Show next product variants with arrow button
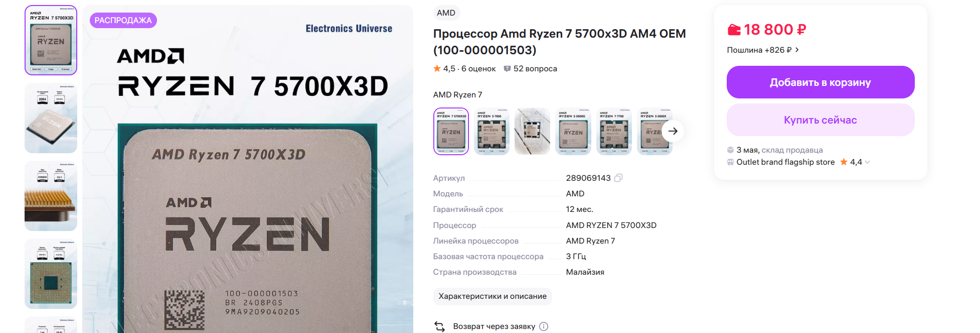The width and height of the screenshot is (980, 333). 673,131
